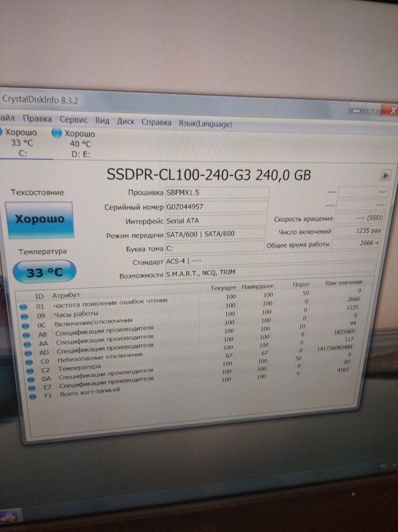The height and width of the screenshot is (532, 398).
Task: Click the ID column header
Action: pos(40,296)
